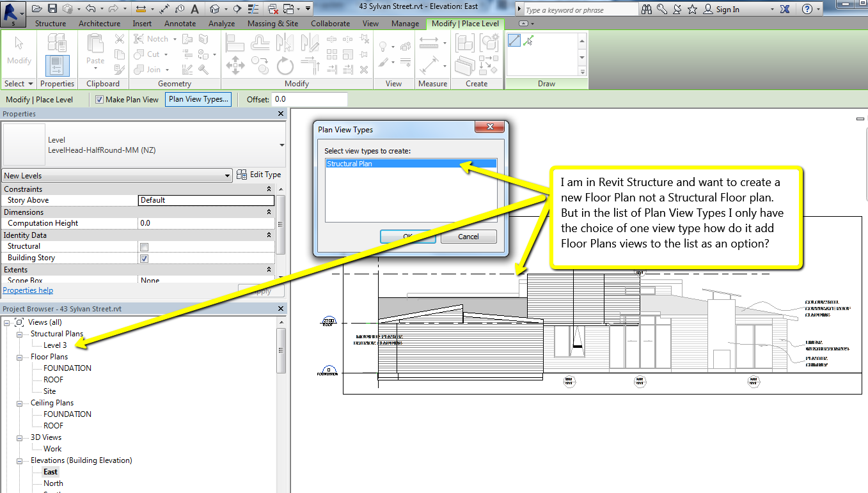Click the Offset tool in the Modify panel
The height and width of the screenshot is (493, 868).
[x=260, y=43]
